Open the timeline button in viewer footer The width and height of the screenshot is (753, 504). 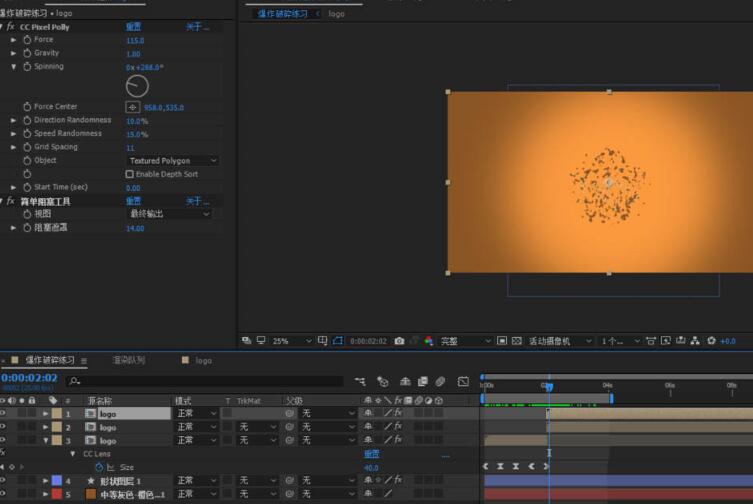pyautogui.click(x=680, y=341)
